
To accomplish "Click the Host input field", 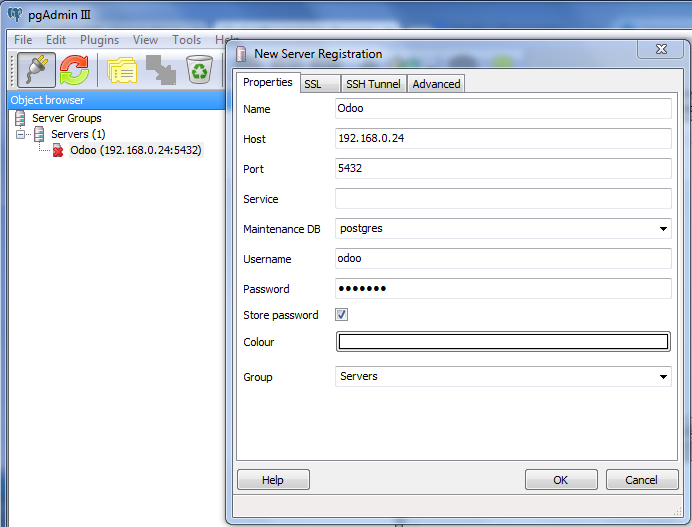I will point(503,138).
